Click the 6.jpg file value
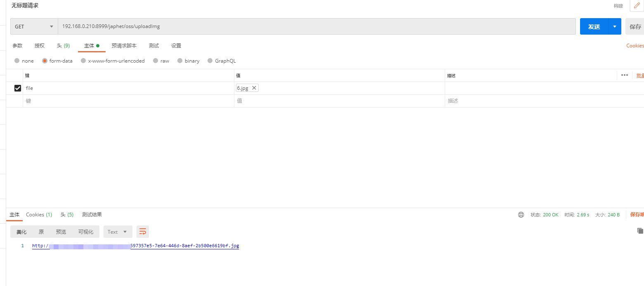This screenshot has width=644, height=286. coord(243,88)
